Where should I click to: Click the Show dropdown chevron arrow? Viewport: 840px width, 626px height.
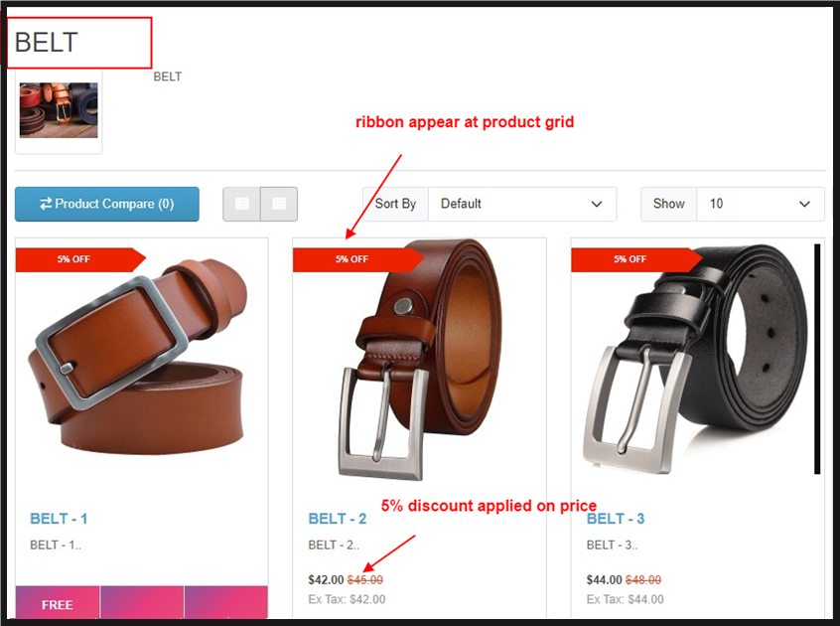click(804, 204)
